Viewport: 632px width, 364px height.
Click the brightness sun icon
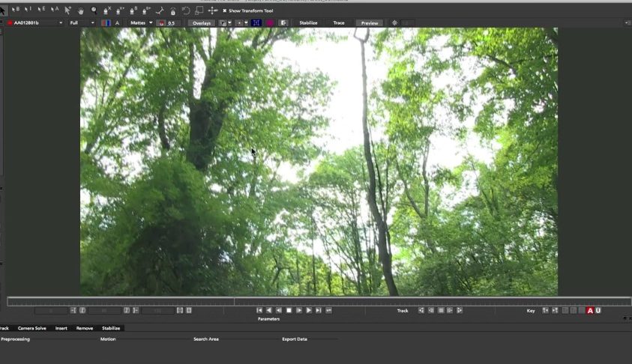[394, 23]
